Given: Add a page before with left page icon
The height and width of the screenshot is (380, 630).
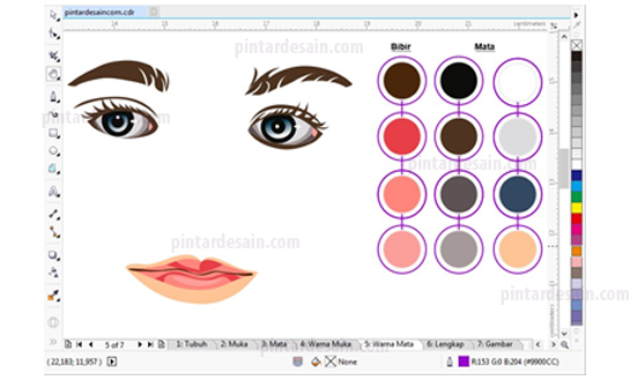Looking at the screenshot, I should point(68,344).
